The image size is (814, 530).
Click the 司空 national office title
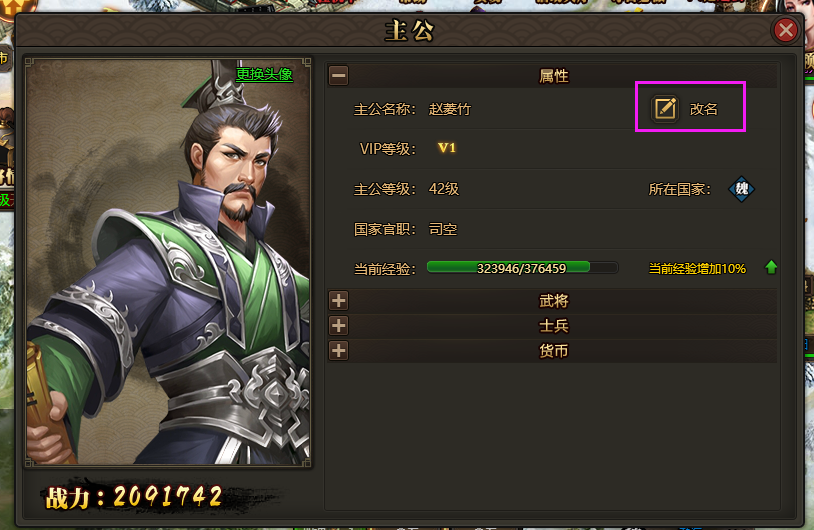click(443, 229)
